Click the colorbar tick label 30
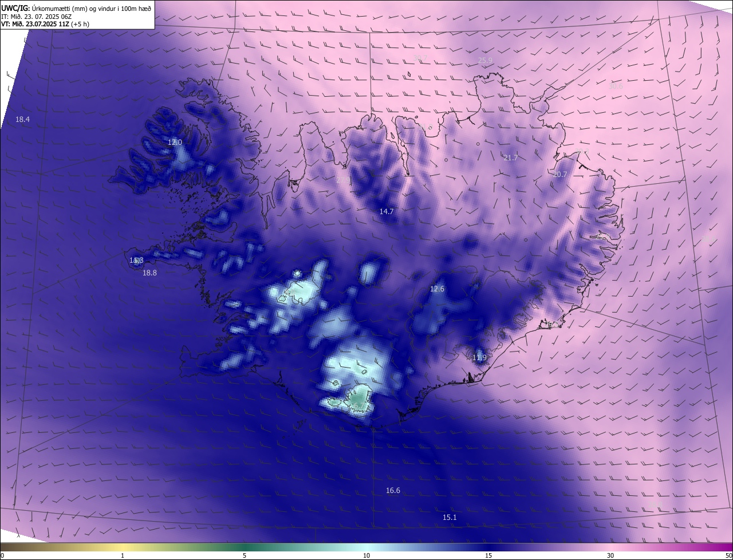Screen dimensions: 733x560 tap(610, 555)
